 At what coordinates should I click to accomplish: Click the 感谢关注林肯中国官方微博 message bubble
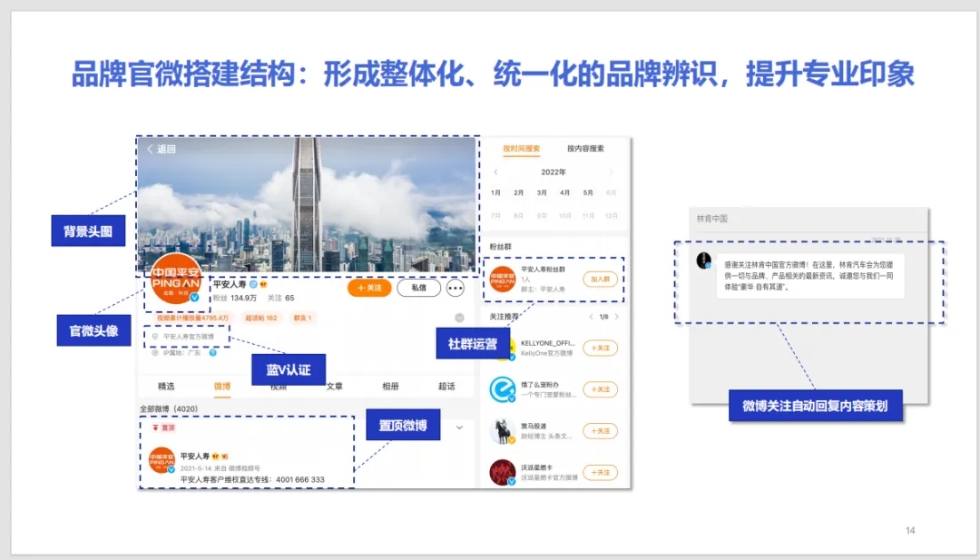810,276
